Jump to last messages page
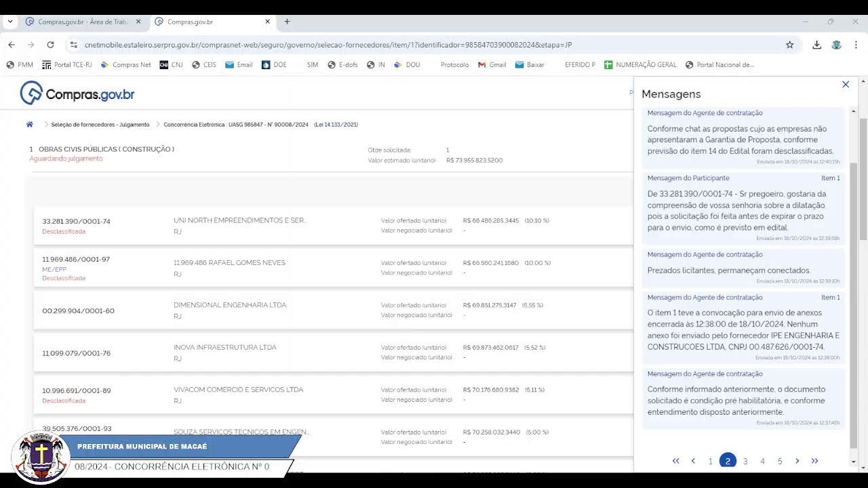868x488 pixels. (814, 461)
